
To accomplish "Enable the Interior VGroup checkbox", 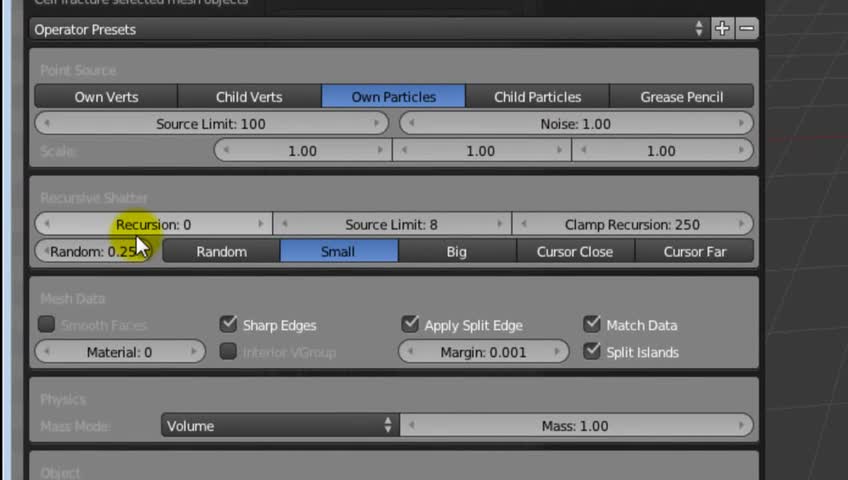I will point(228,351).
